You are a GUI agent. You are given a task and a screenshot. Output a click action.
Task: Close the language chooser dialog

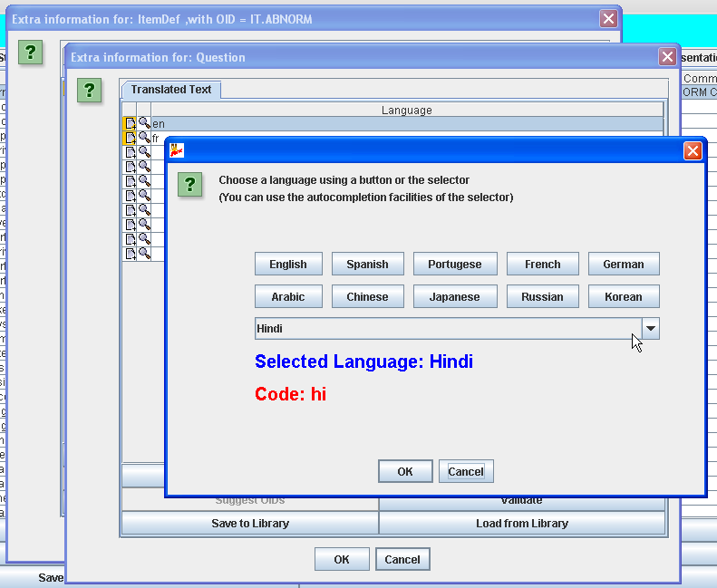click(x=693, y=150)
